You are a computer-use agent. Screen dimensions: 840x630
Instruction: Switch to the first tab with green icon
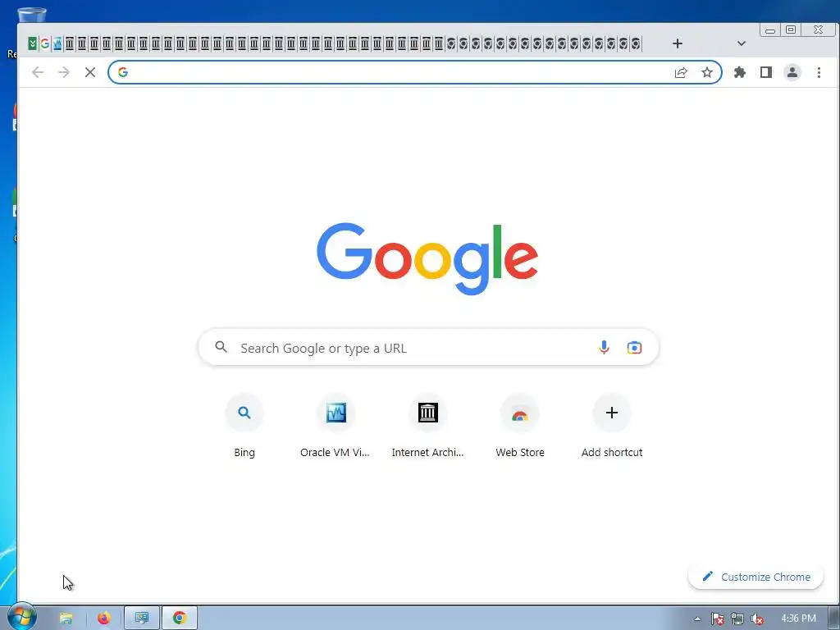click(x=33, y=43)
